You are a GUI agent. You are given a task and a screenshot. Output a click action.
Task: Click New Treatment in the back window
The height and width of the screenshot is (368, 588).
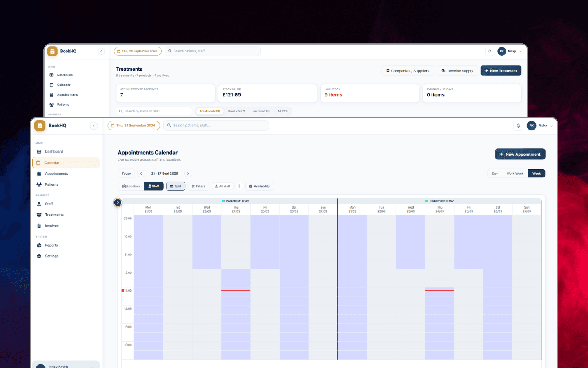[x=501, y=71]
